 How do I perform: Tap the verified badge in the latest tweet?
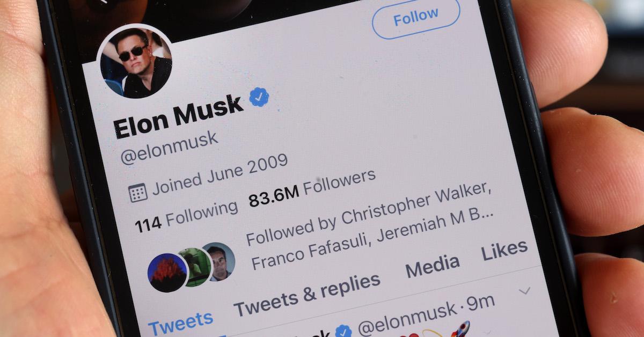click(x=343, y=331)
